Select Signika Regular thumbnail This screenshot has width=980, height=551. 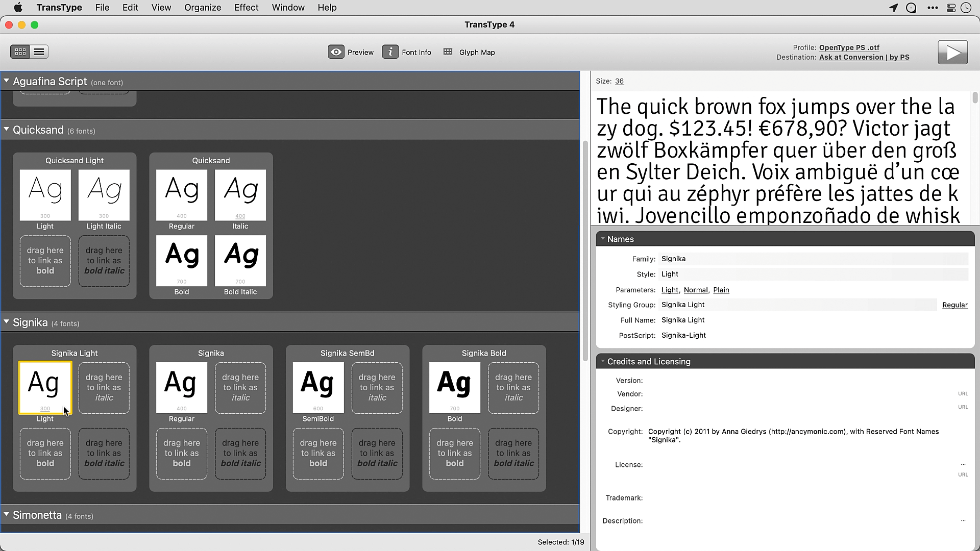pyautogui.click(x=182, y=388)
